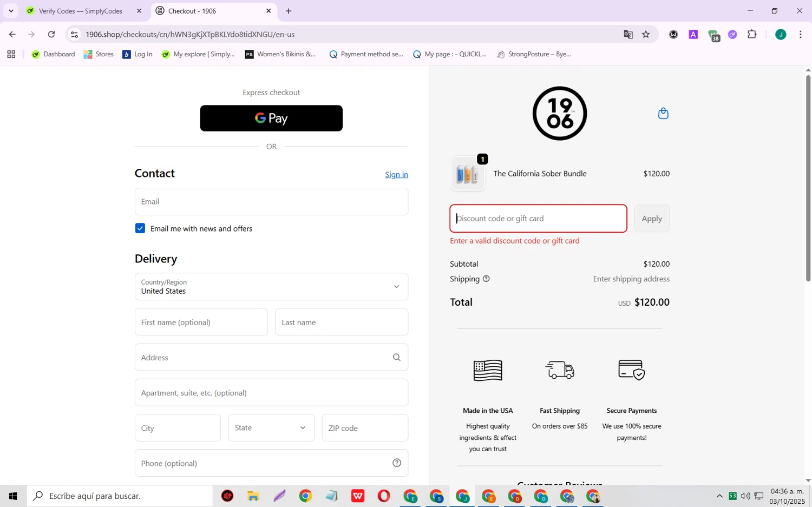Click the Windows search box
The height and width of the screenshot is (507, 812).
click(120, 496)
